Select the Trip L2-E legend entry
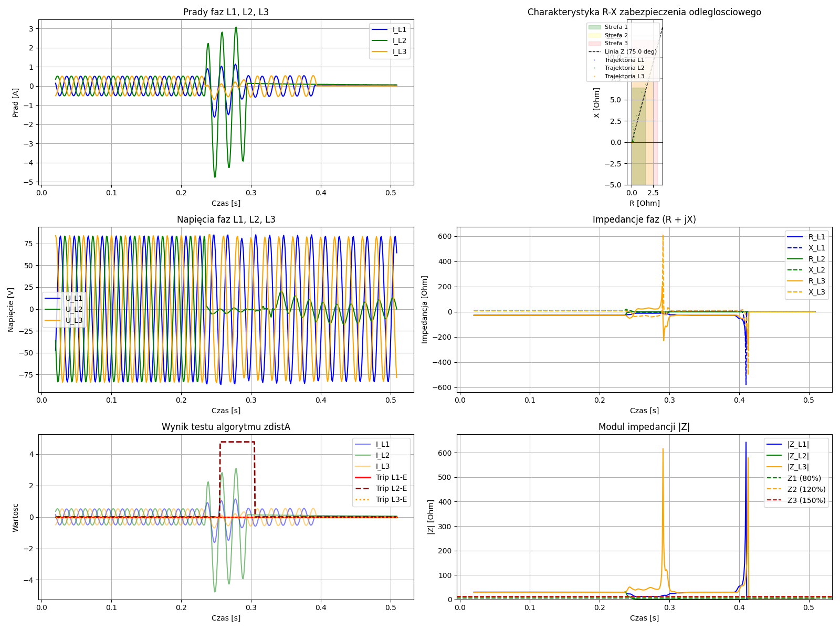 coord(391,488)
